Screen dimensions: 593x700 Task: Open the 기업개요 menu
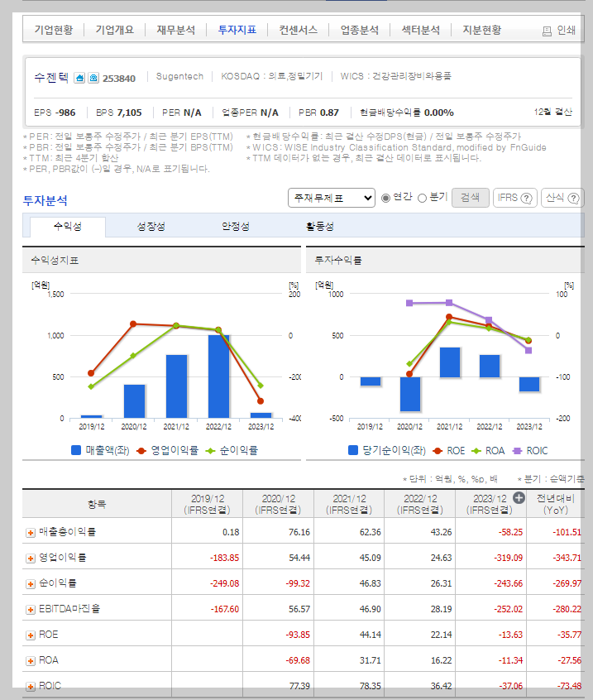tap(115, 30)
